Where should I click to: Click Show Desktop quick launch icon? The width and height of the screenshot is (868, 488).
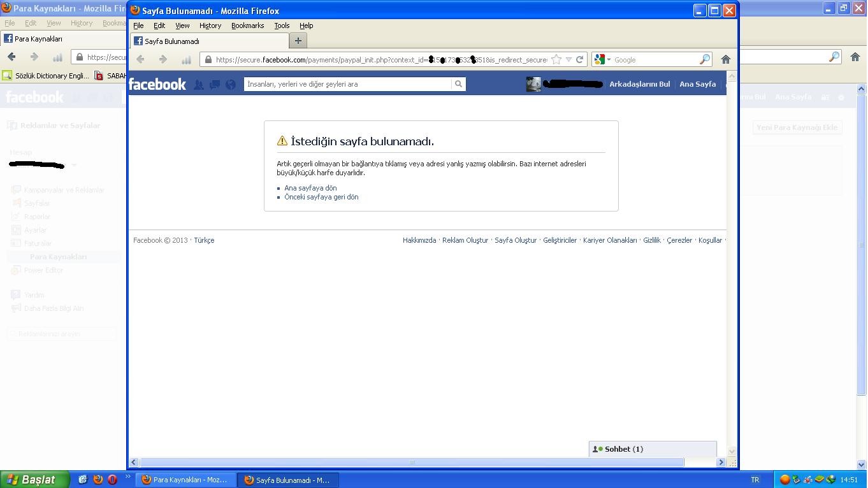click(83, 480)
